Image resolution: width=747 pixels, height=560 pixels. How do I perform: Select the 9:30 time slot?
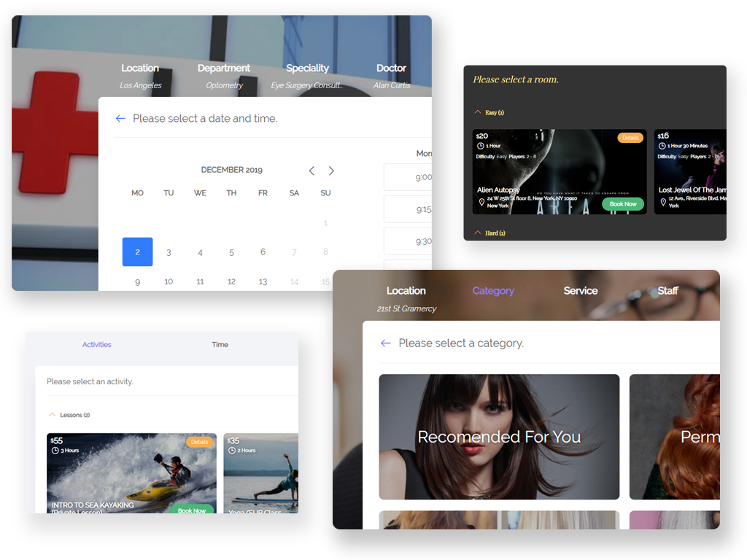coord(408,241)
